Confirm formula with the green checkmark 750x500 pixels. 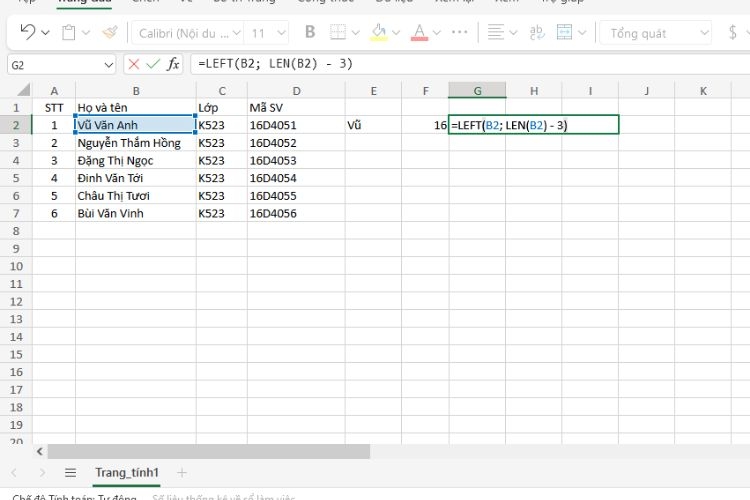152,64
